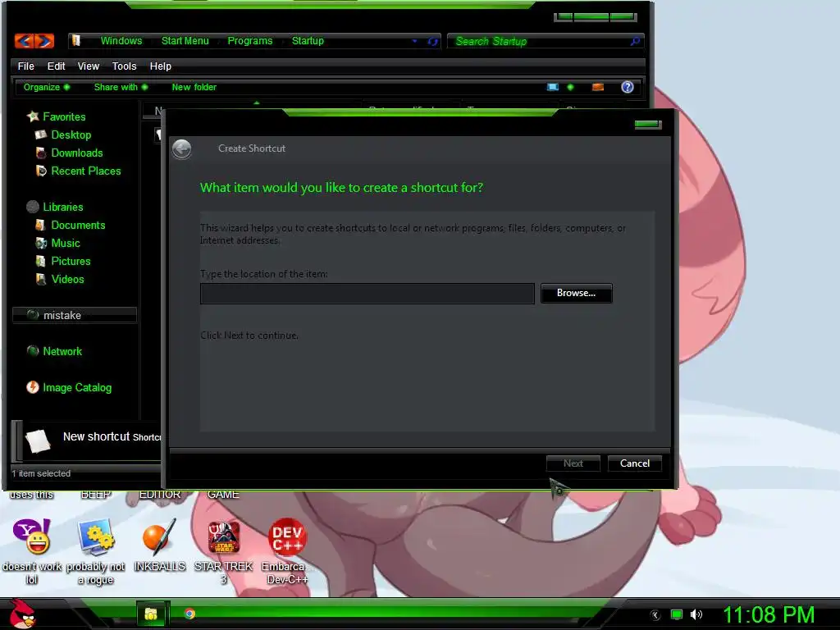This screenshot has height=630, width=840.
Task: Click the folder icon in address bar
Action: click(76, 41)
